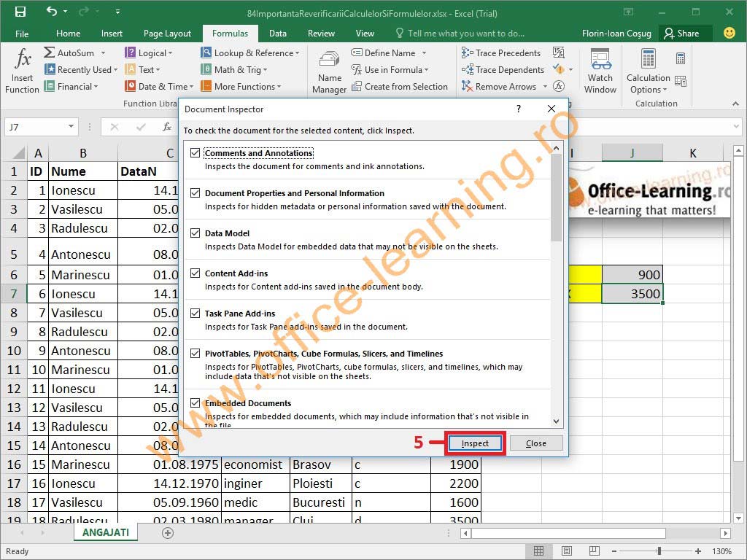The width and height of the screenshot is (747, 560).
Task: Click the Close button in dialog
Action: click(x=536, y=443)
